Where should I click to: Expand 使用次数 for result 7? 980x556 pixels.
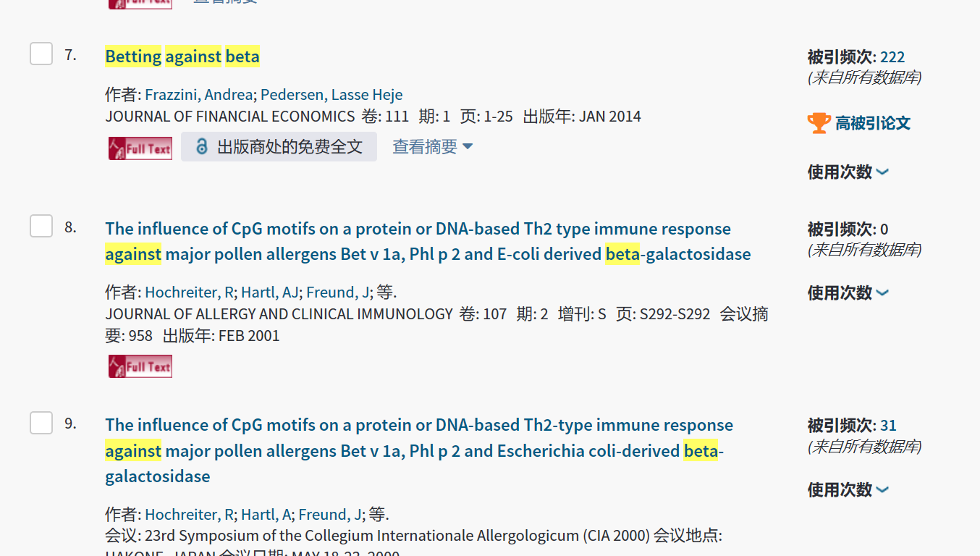848,172
